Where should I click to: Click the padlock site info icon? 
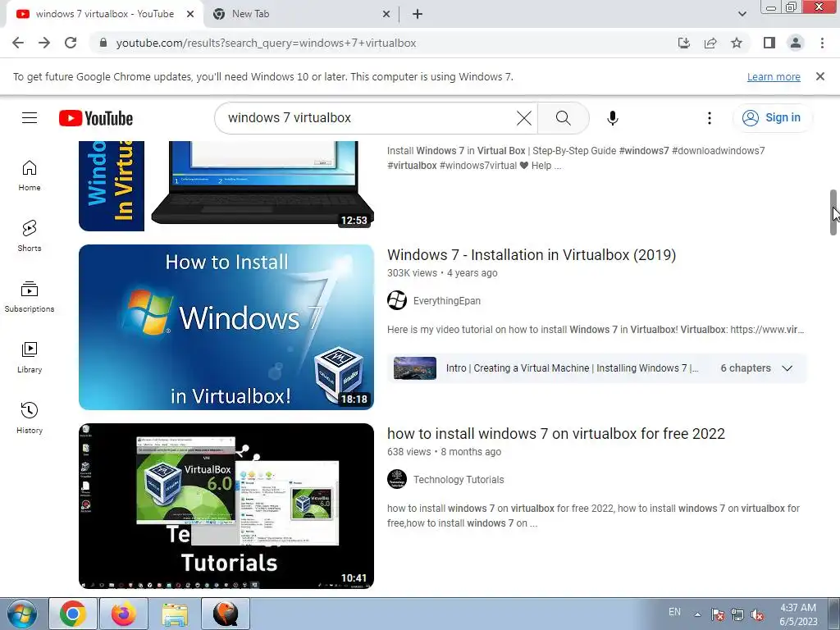pyautogui.click(x=103, y=43)
